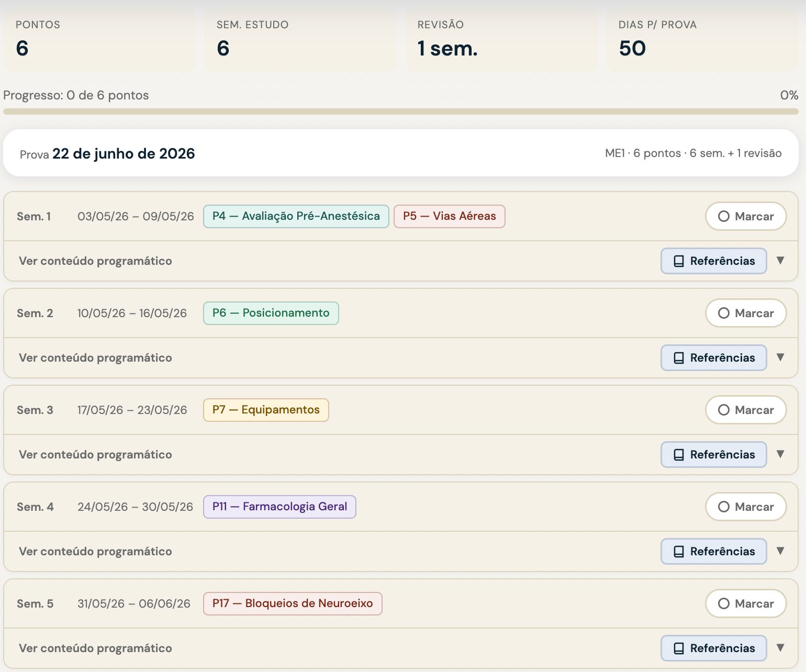Expand Sem. 5 content with triangle arrow
Image resolution: width=806 pixels, height=672 pixels.
[780, 647]
